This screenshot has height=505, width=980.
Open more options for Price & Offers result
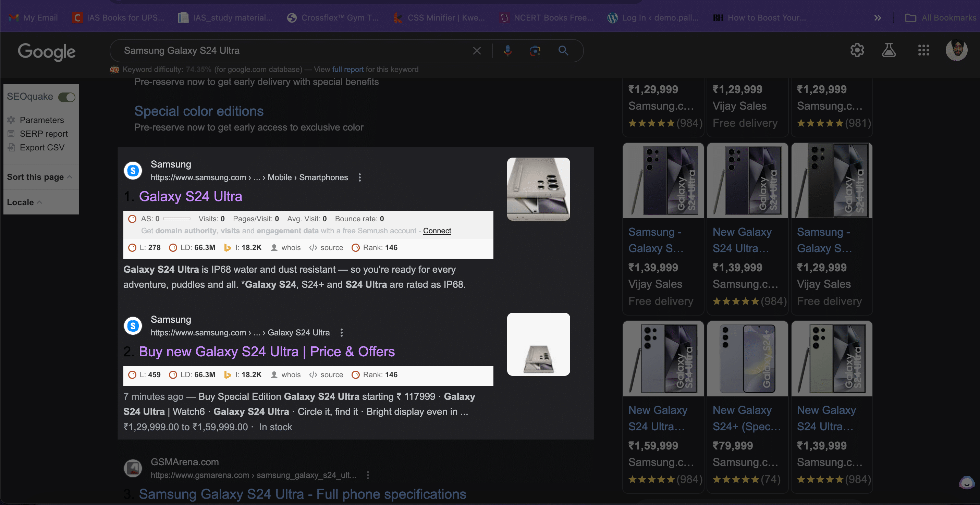(x=341, y=332)
